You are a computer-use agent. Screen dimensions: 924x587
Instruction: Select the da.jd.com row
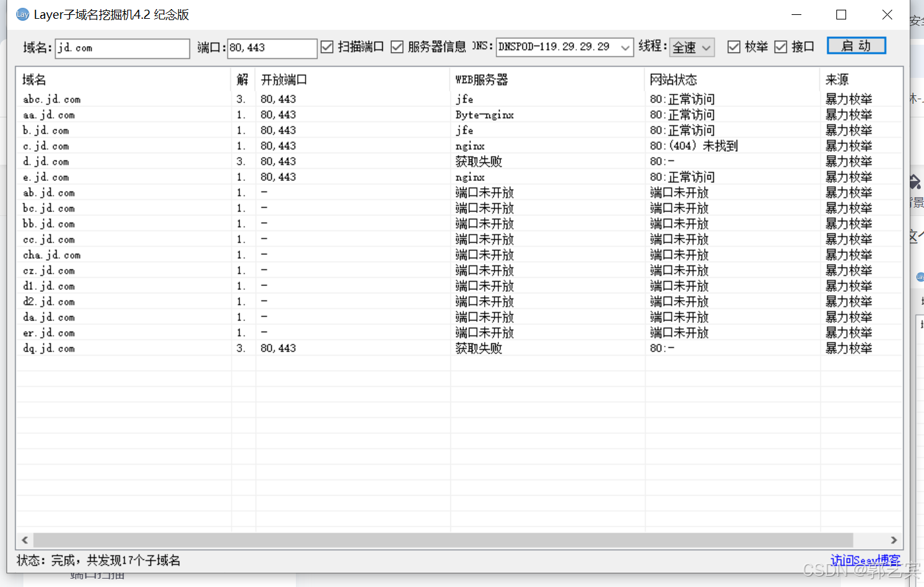point(459,317)
